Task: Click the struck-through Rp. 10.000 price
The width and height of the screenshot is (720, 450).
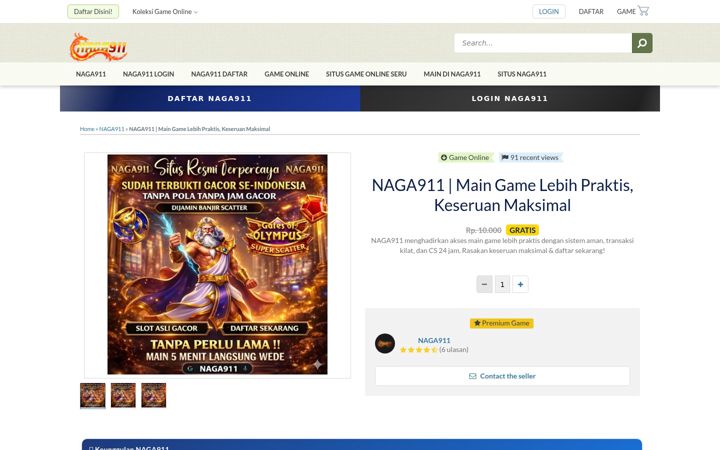Action: click(484, 230)
